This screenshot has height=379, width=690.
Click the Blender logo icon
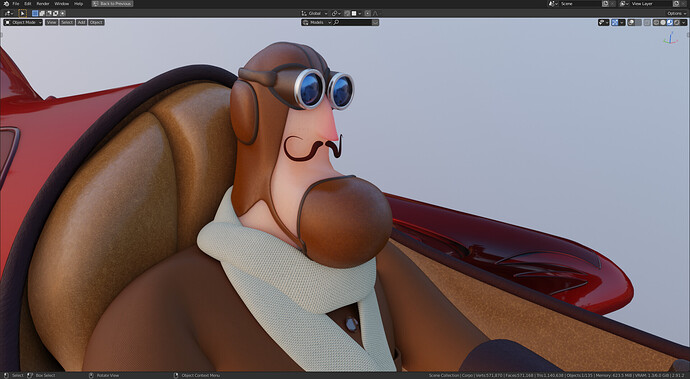tap(6, 4)
